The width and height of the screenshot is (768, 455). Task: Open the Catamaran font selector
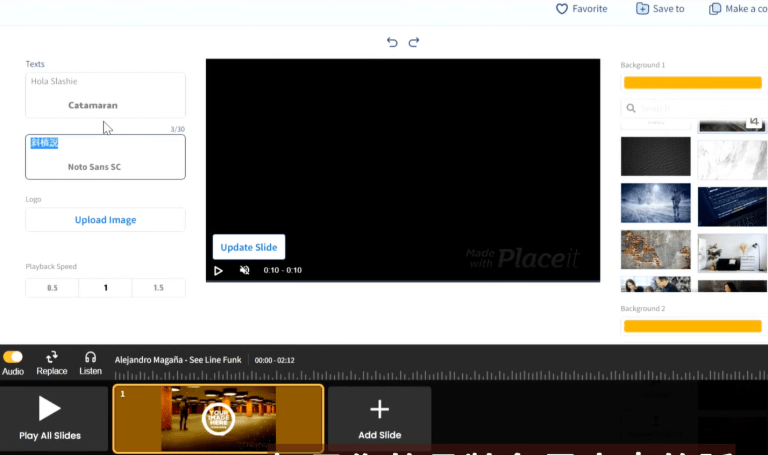coord(93,105)
